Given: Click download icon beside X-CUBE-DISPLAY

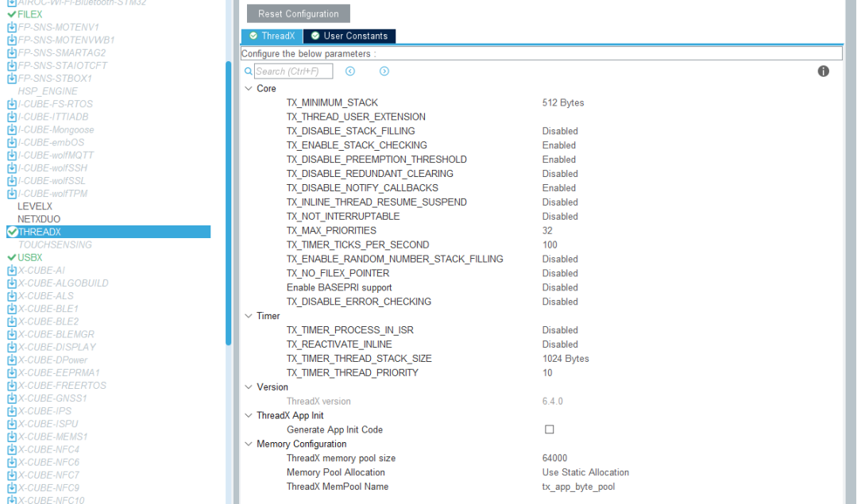Looking at the screenshot, I should click(x=11, y=347).
